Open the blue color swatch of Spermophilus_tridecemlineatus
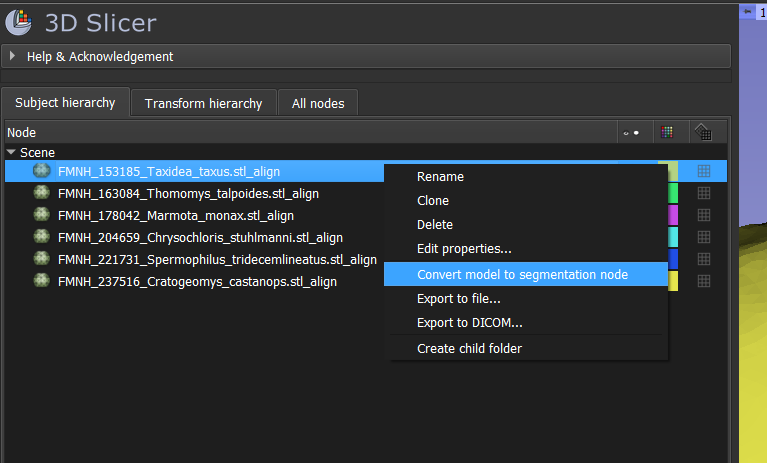Image resolution: width=767 pixels, height=463 pixels. [x=673, y=259]
